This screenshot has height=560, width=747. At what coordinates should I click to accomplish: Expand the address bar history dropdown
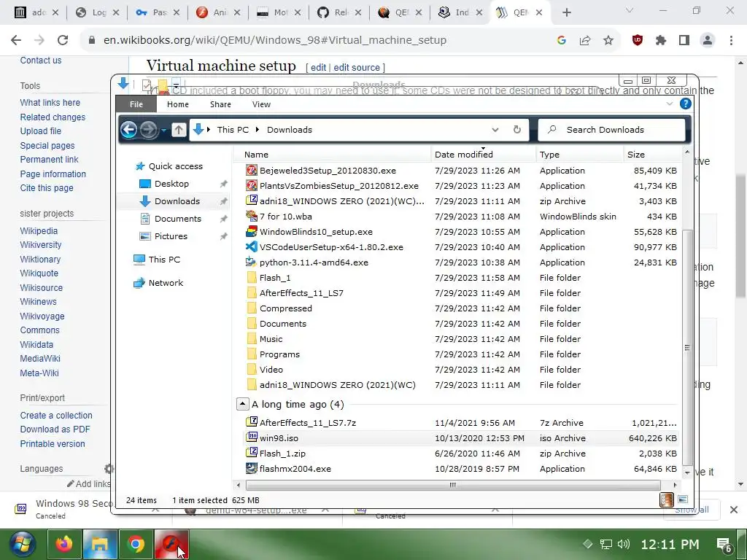point(495,130)
